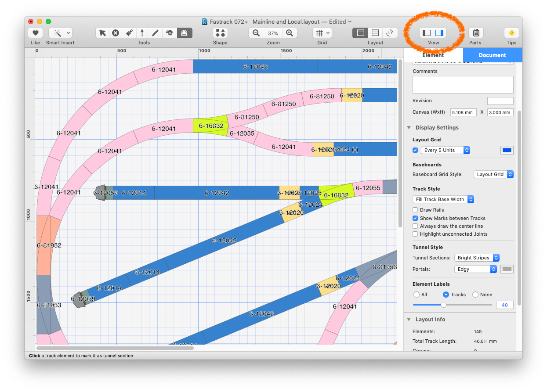Collapse the Layout Info section

click(409, 320)
